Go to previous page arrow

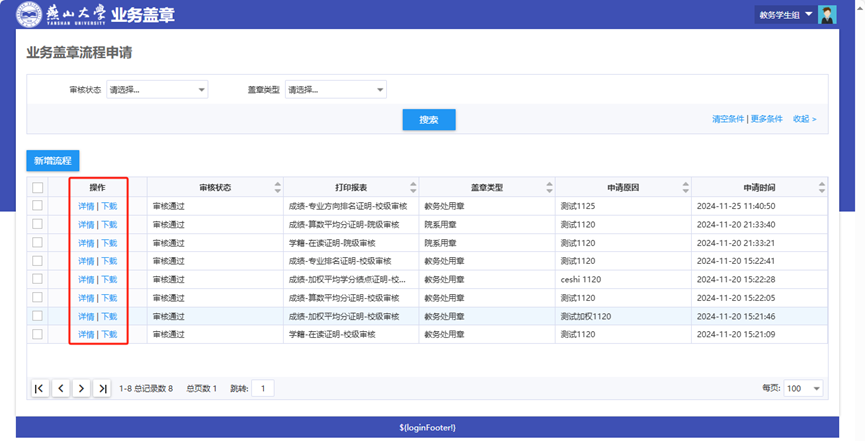[61, 388]
